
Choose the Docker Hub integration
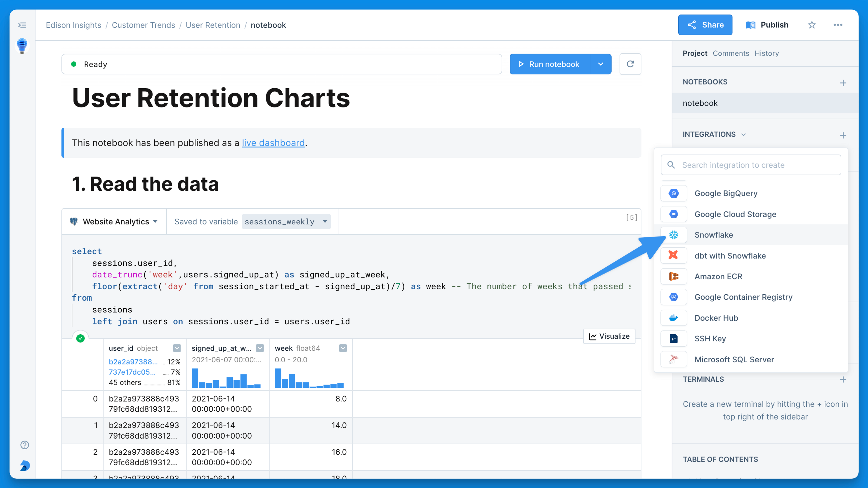(751, 318)
